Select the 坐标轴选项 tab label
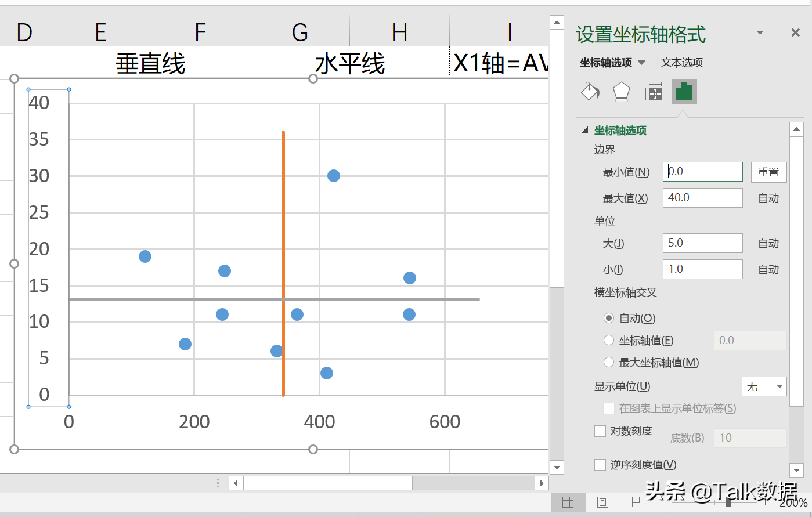This screenshot has height=517, width=812. (606, 63)
